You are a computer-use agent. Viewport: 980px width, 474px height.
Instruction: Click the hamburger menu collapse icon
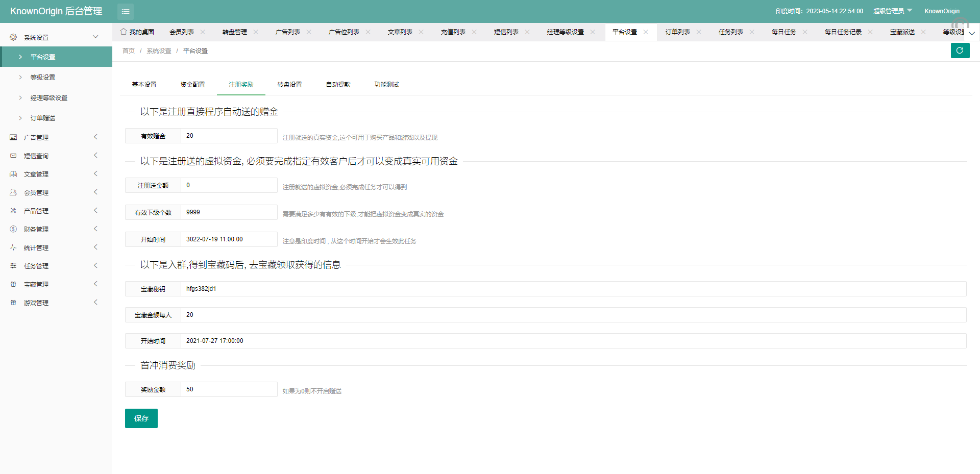[126, 11]
